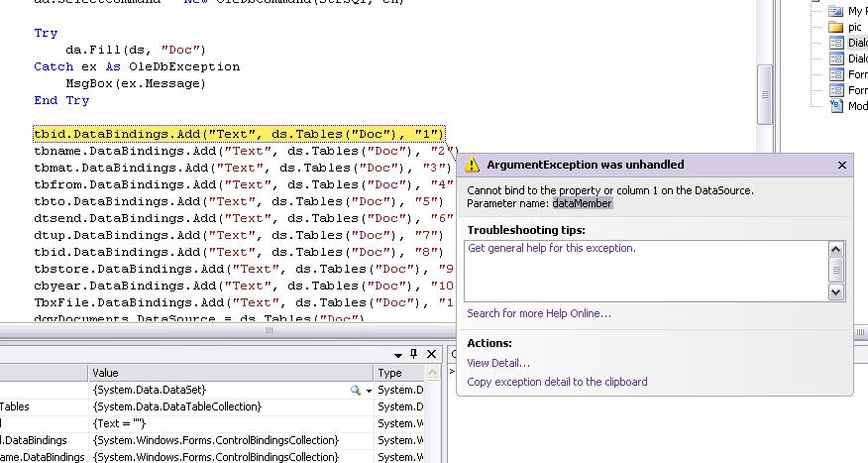Click 'Copy exception detail to the clipboard'

[x=557, y=382]
